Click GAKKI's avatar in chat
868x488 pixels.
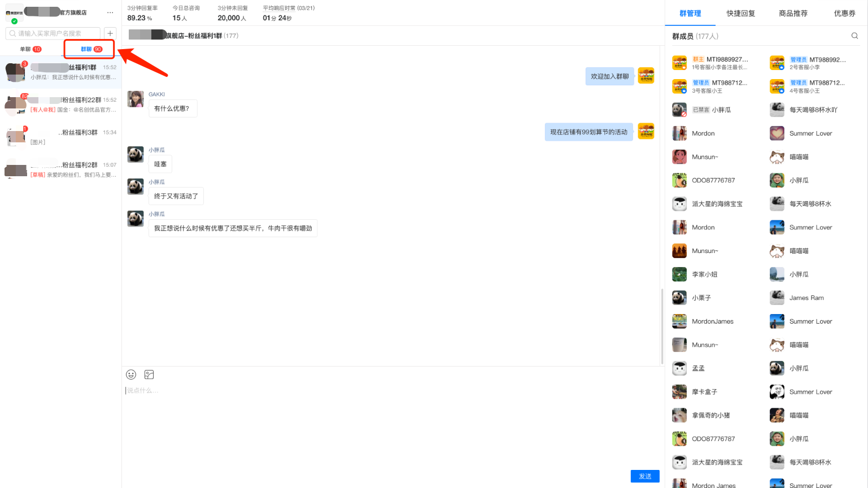pos(136,99)
